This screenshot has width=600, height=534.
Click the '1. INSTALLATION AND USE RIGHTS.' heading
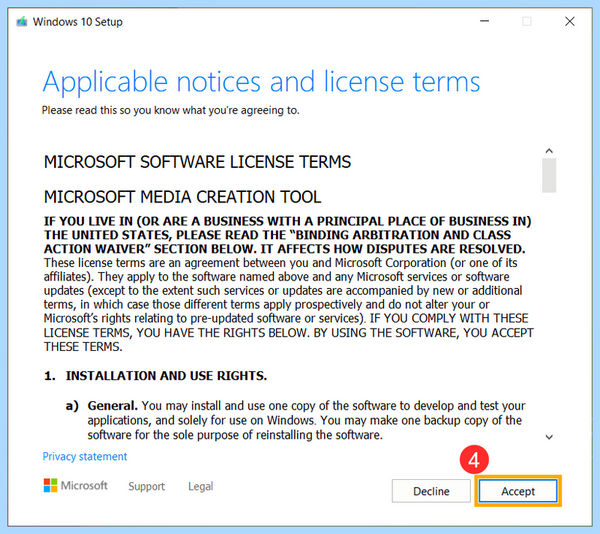pos(155,376)
